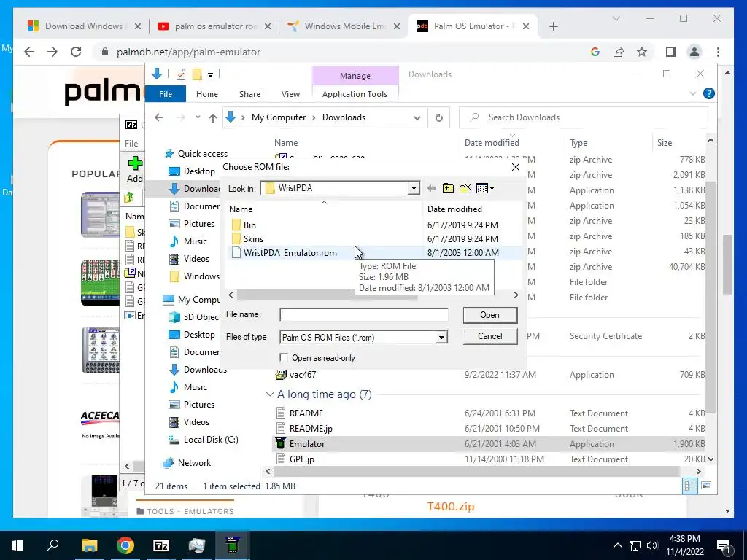
Task: Open Palm Emulator from taskbar
Action: 232,545
